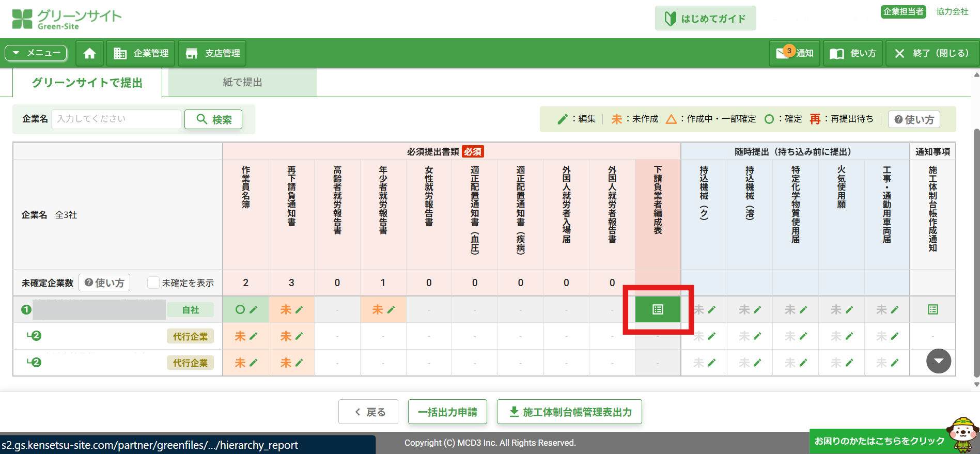The image size is (980, 454).
Task: Toggle the 未確定を表示 checkbox
Action: pos(153,283)
